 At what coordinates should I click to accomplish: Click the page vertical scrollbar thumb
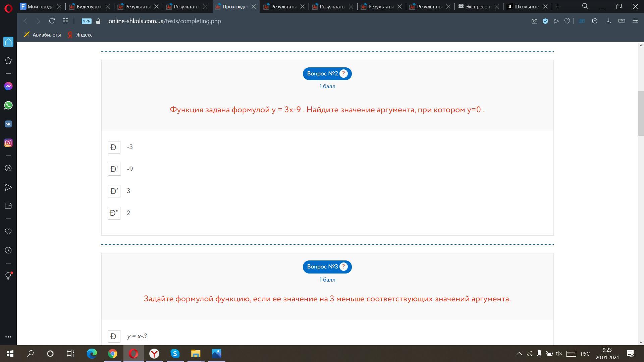coord(641,113)
